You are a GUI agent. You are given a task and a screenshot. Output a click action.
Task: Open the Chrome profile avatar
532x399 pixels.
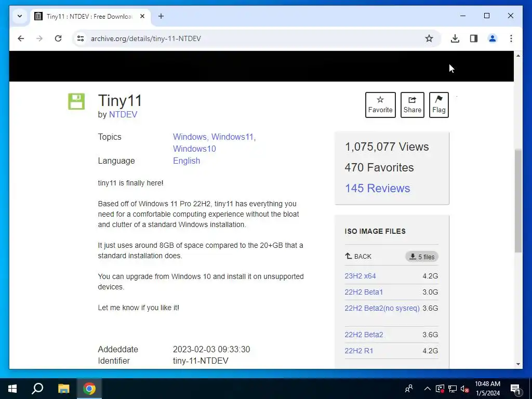tap(493, 38)
